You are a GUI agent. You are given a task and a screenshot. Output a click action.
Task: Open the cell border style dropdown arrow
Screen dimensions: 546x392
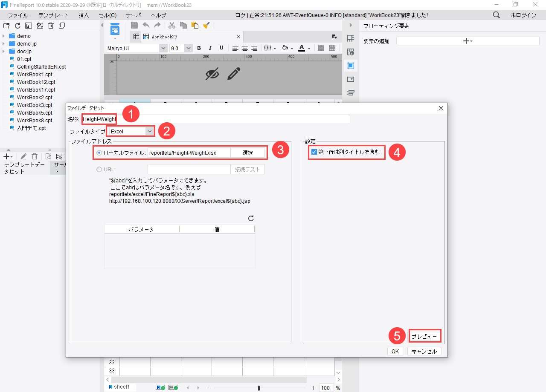[x=275, y=49]
